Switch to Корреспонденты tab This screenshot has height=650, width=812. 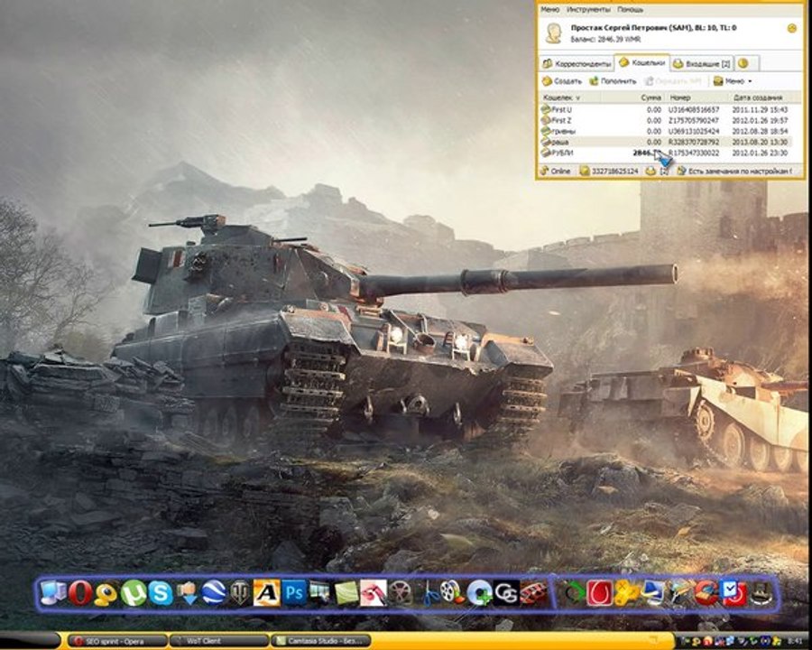(577, 64)
